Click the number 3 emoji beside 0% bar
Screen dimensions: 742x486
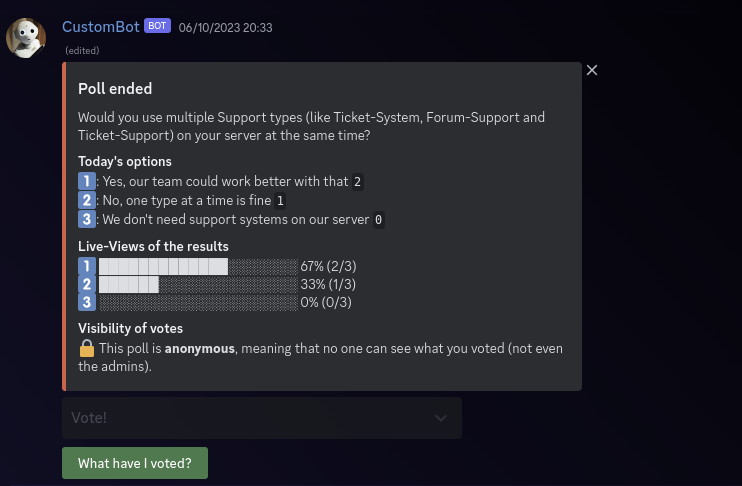point(87,302)
